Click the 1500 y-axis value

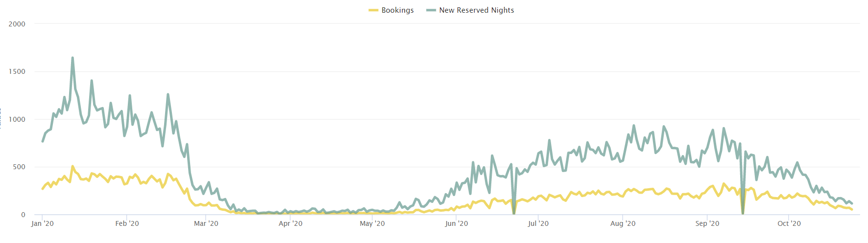[17, 71]
